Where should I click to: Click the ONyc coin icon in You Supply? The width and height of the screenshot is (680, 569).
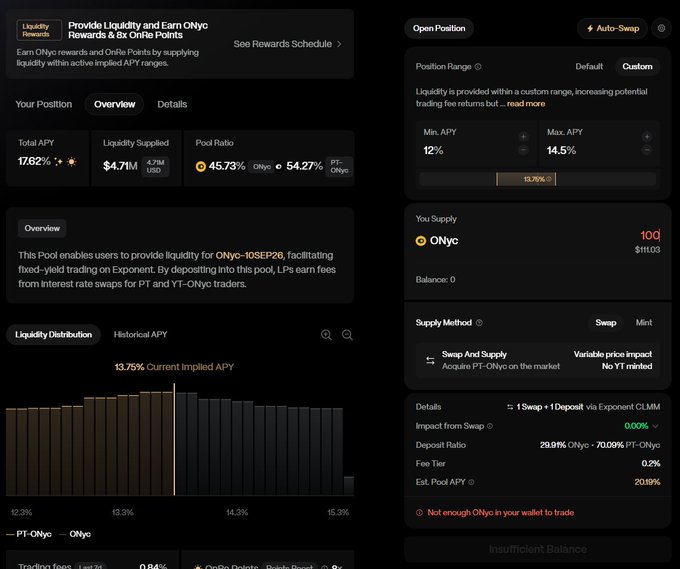point(421,241)
